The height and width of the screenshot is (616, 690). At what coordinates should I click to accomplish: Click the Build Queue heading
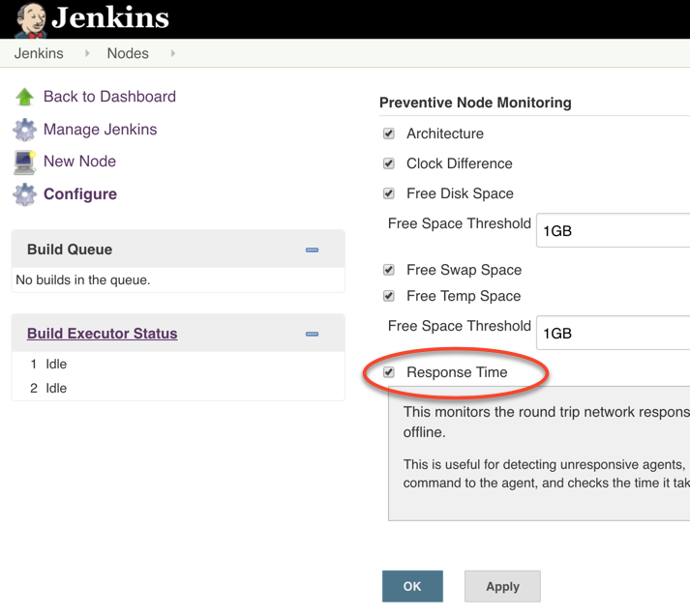click(x=70, y=249)
